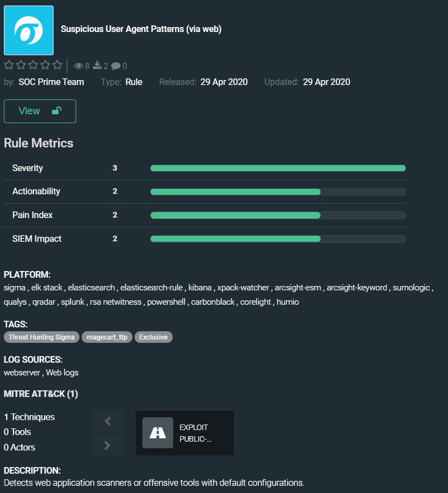This screenshot has height=493, width=448.
Task: Click the Exploit Public-facing technique icon
Action: 158,433
